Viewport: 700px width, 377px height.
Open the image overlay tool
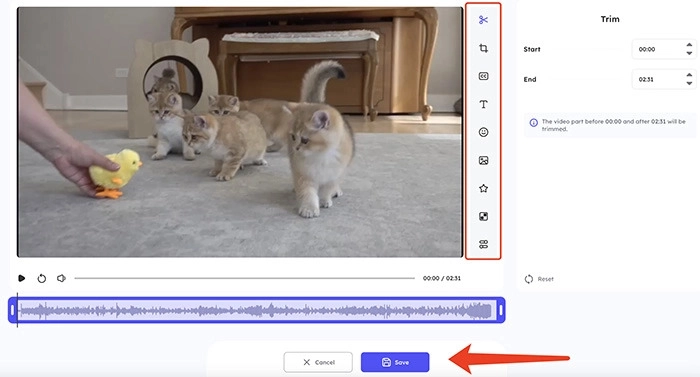click(483, 160)
